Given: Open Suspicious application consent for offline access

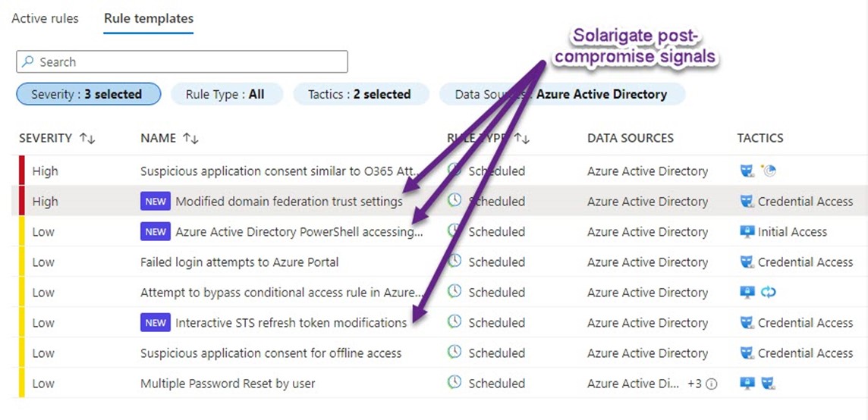Looking at the screenshot, I should click(x=271, y=353).
